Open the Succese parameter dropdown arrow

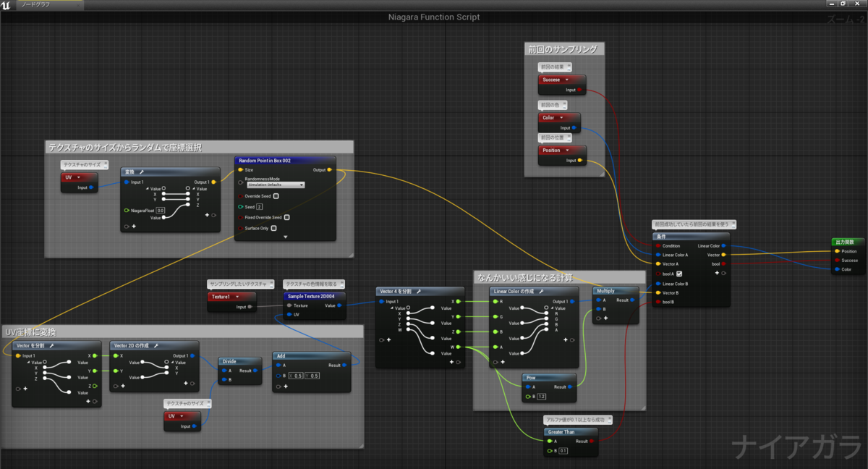click(566, 80)
